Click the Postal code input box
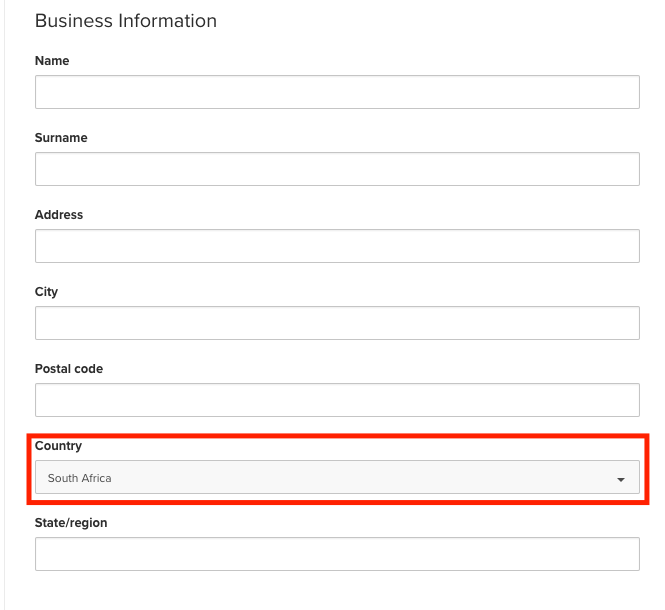 coord(337,400)
